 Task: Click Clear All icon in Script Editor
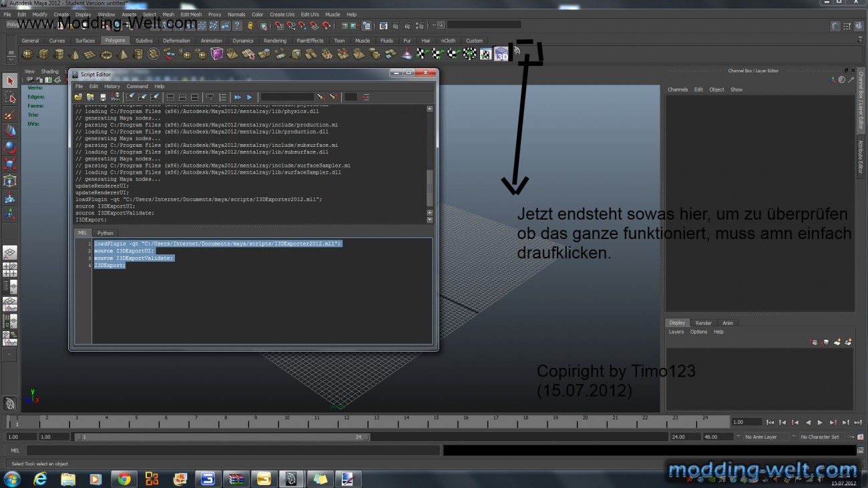(x=154, y=97)
